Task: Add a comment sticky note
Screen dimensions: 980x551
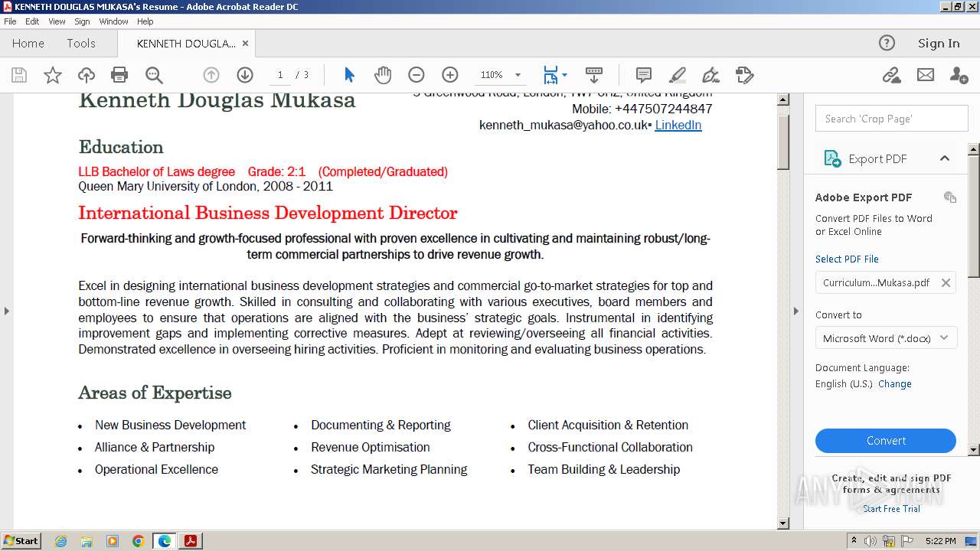Action: pos(644,75)
